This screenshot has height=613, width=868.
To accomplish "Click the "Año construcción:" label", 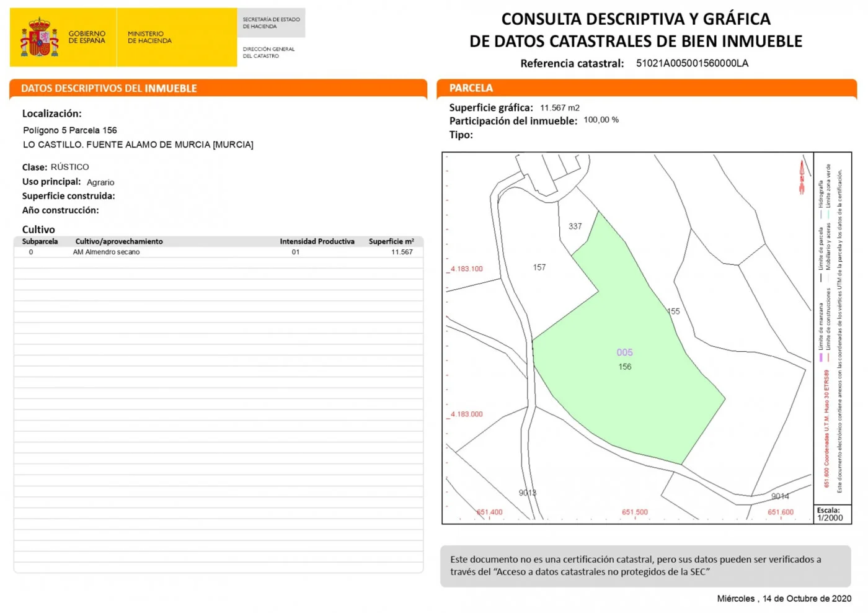I will point(61,210).
